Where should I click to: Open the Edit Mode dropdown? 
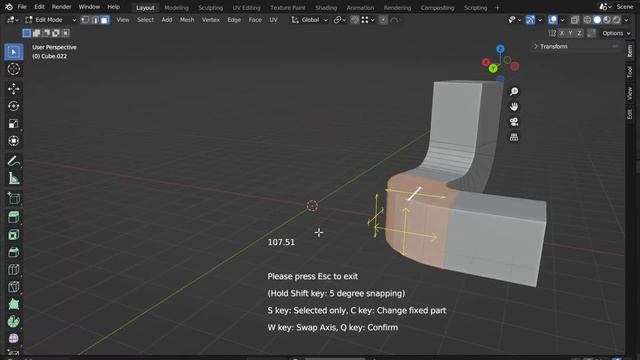[51, 20]
